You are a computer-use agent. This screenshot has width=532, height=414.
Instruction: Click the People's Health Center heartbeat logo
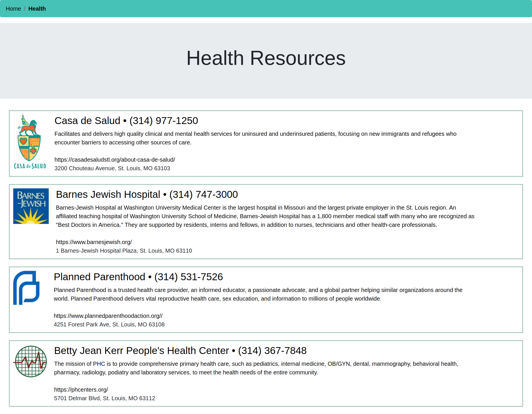(x=30, y=361)
